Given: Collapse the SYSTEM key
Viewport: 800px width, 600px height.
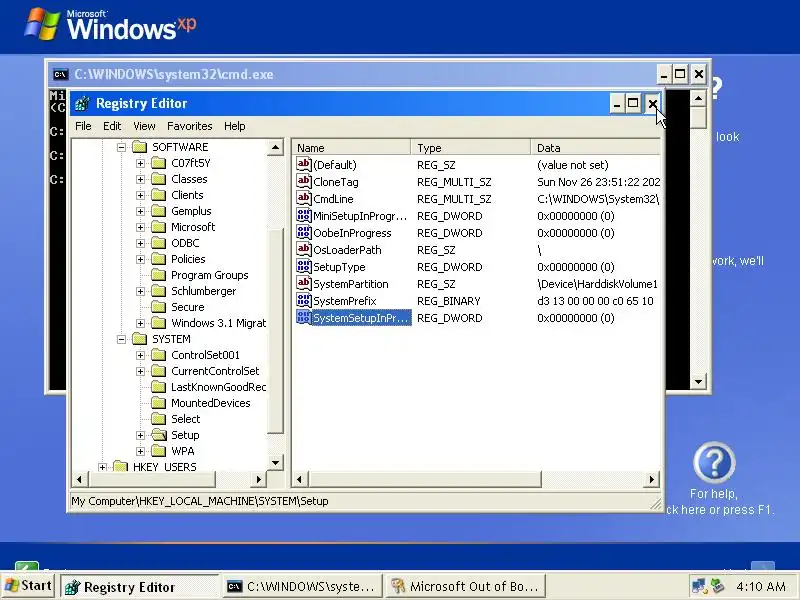Looking at the screenshot, I should click(x=121, y=339).
